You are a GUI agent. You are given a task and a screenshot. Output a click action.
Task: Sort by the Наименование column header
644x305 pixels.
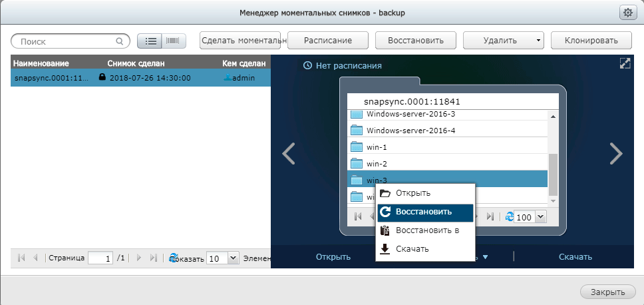(41, 64)
